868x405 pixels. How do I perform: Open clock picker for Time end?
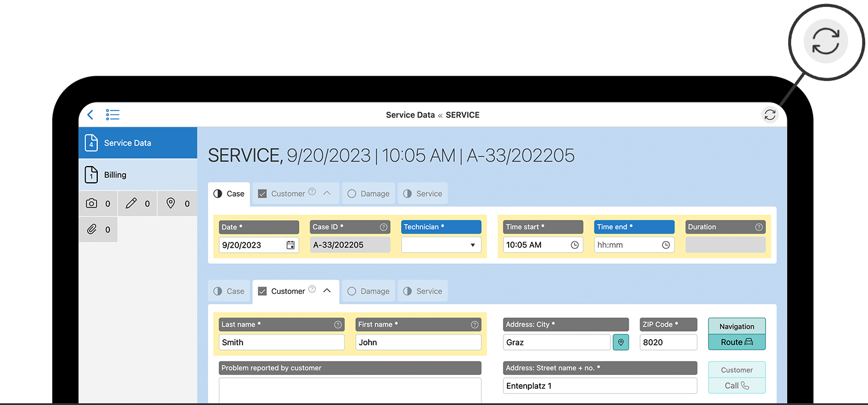click(x=666, y=245)
